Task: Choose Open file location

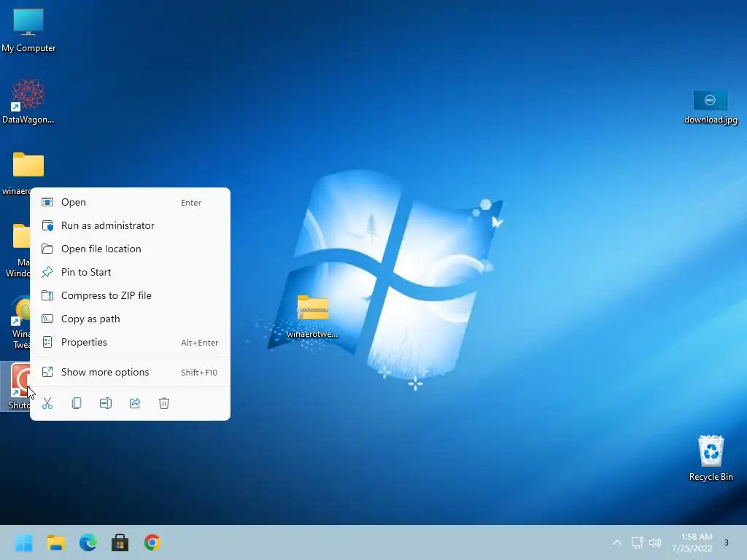Action: (x=130, y=249)
